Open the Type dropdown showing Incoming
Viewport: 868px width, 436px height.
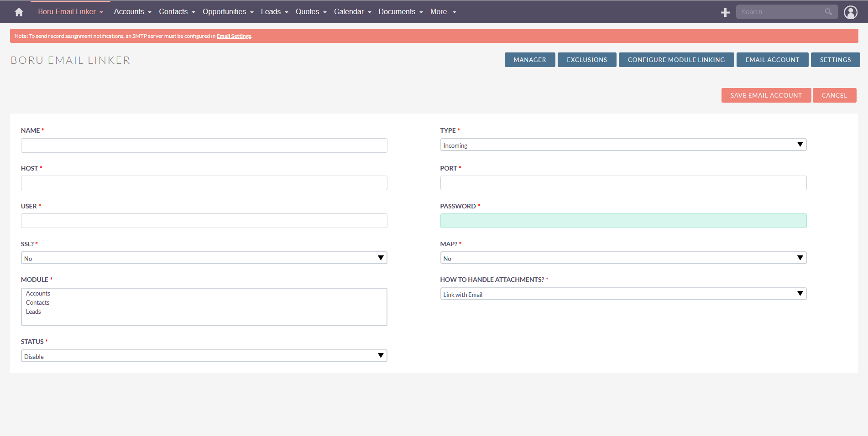623,145
